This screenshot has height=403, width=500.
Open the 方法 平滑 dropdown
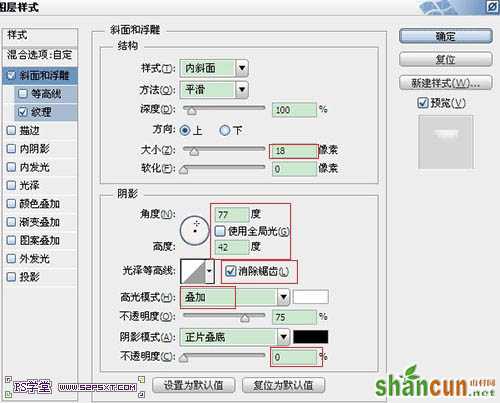[x=242, y=90]
